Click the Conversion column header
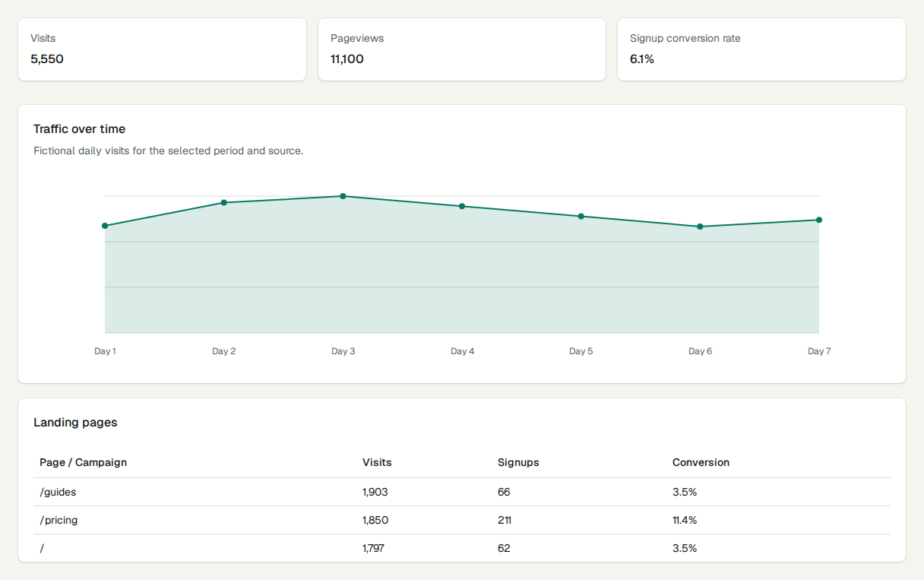Image resolution: width=924 pixels, height=580 pixels. (701, 462)
